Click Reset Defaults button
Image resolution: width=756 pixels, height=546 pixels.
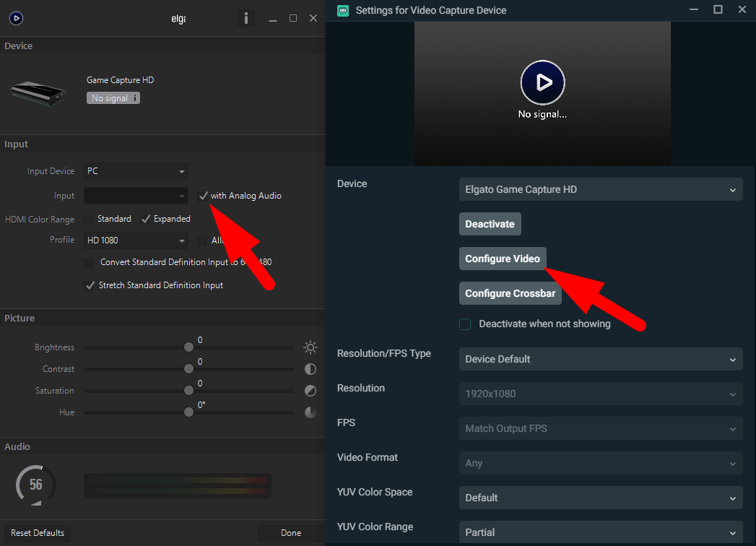click(x=38, y=533)
